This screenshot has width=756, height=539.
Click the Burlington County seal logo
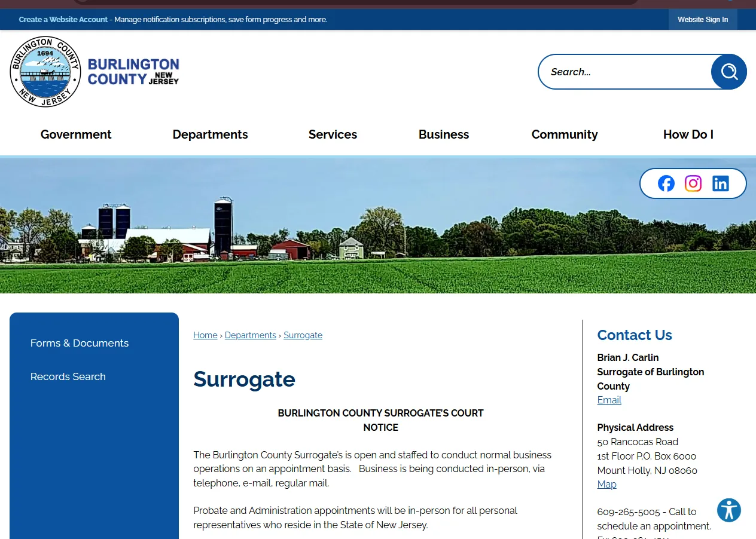tap(45, 72)
